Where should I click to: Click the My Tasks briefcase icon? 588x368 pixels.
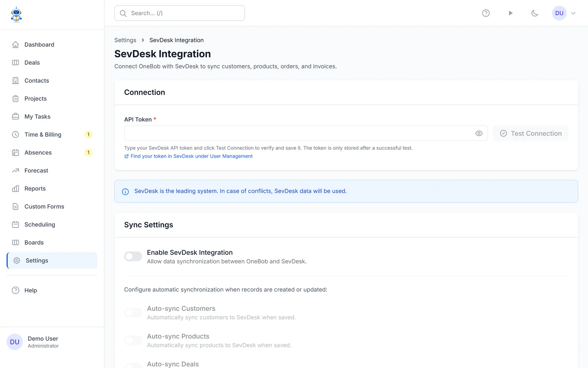15,117
